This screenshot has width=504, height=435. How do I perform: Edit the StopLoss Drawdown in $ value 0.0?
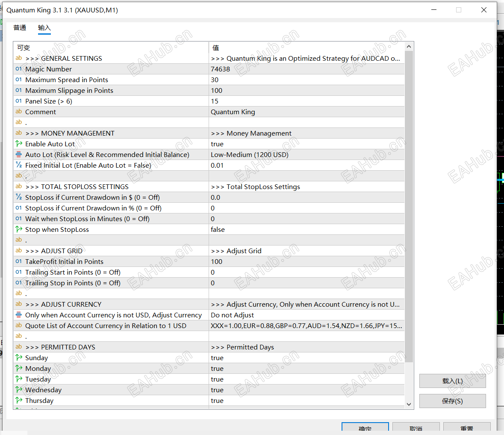pos(307,197)
